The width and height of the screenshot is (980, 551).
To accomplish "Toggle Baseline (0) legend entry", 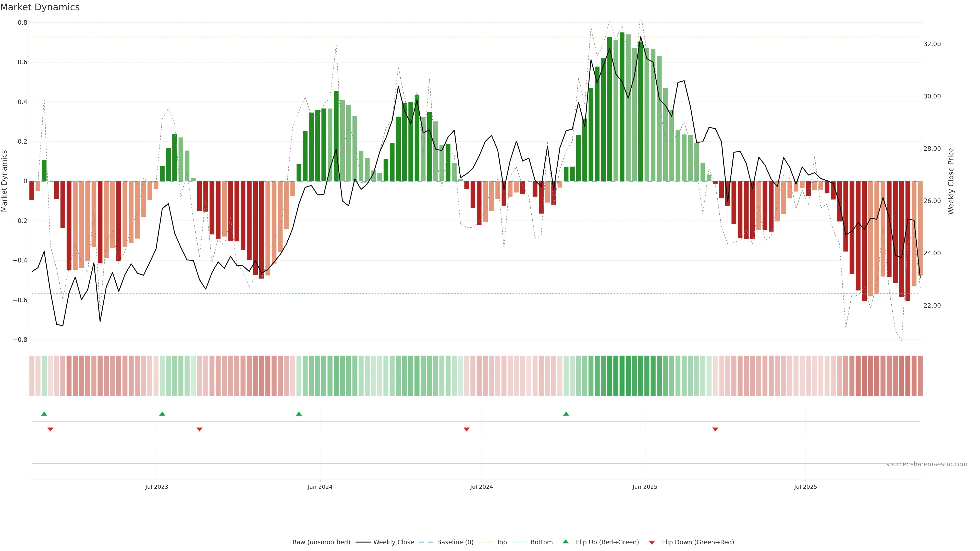I will [x=455, y=542].
